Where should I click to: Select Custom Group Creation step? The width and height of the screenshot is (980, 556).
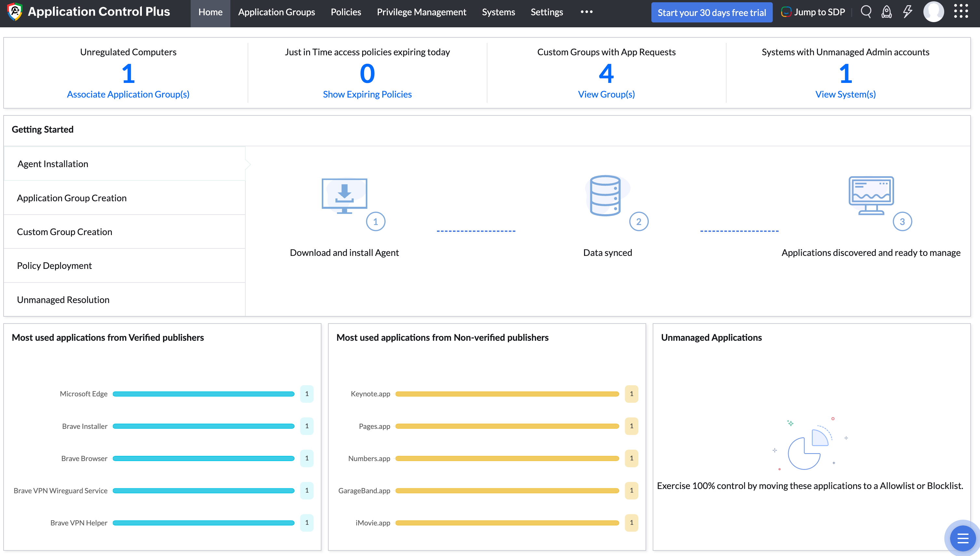(125, 232)
